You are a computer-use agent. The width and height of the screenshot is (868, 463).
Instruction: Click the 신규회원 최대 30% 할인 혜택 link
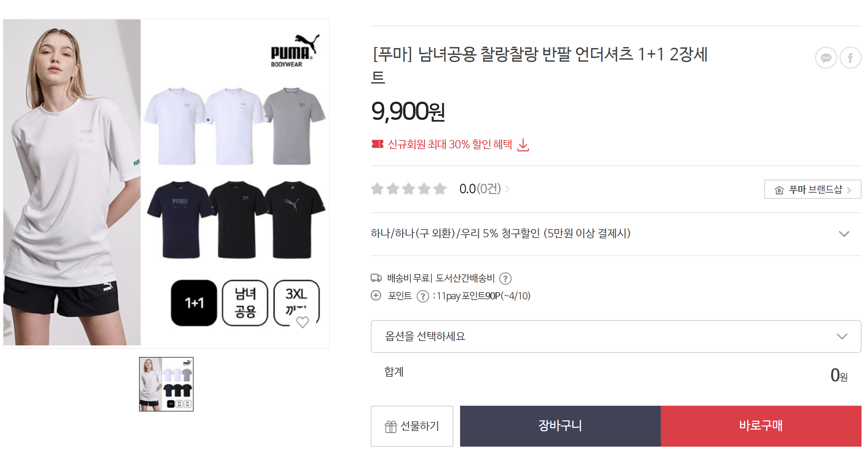pos(450,145)
